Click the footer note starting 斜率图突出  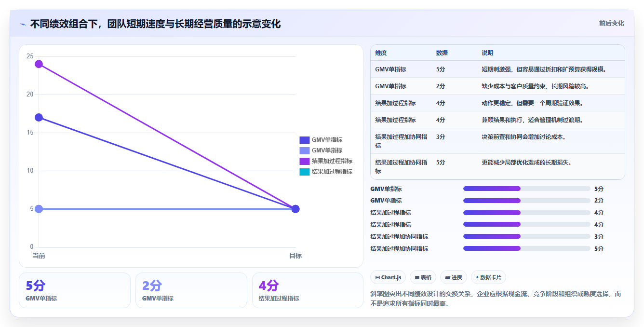point(496,299)
